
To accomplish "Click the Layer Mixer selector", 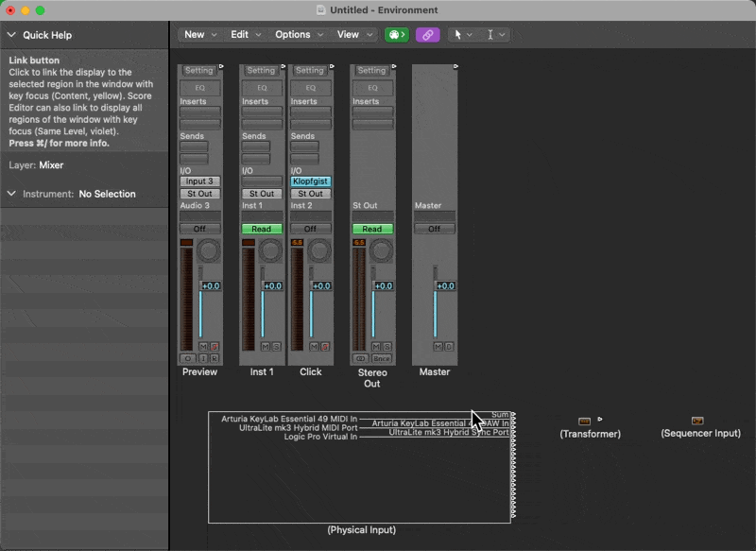I will coord(51,165).
